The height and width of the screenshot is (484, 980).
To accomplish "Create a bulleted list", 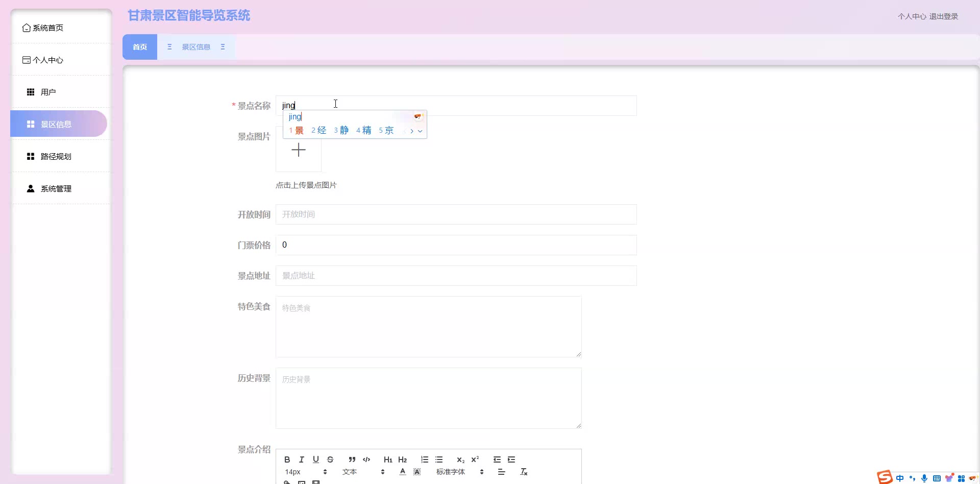I will 439,459.
